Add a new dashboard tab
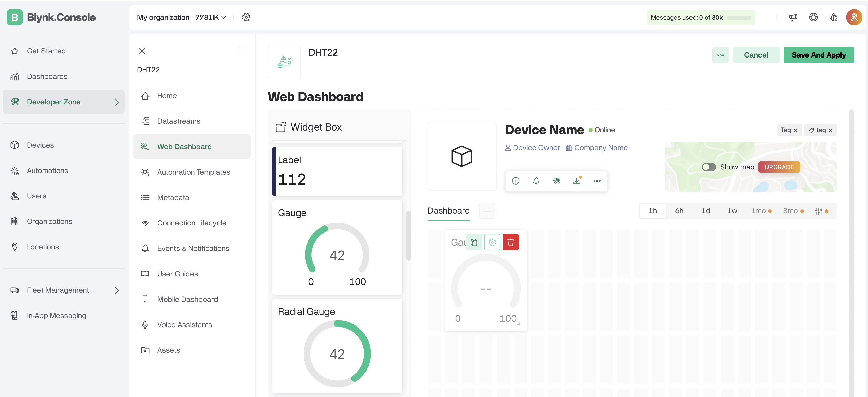 pos(487,211)
